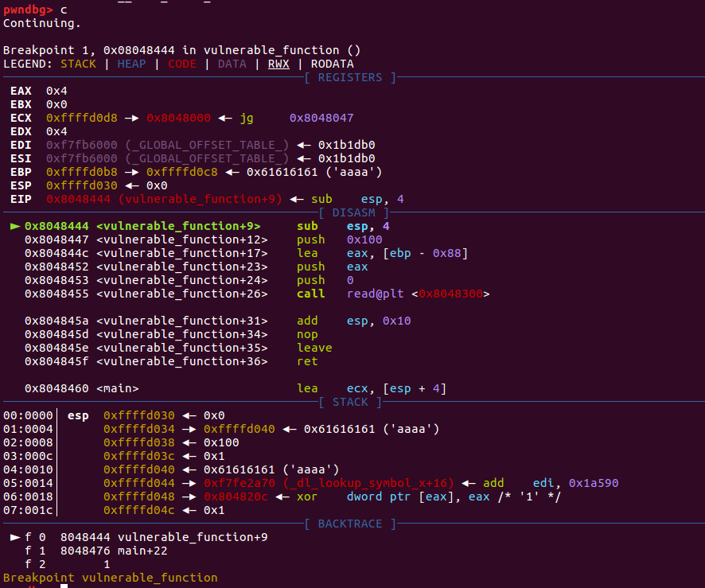Click the 'push 0x100' instruction line
Viewport: 705px width, 588px height.
click(x=204, y=239)
